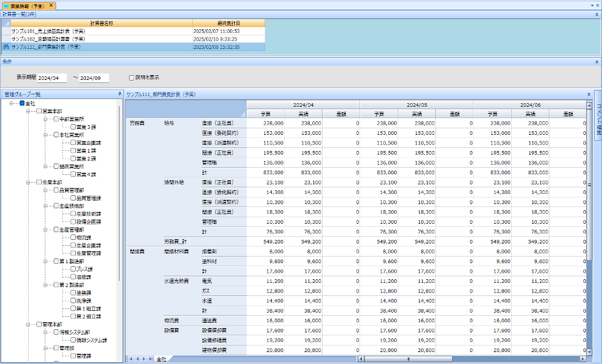602x364 pixels.
Task: Click the grid's vertical scrollbar thumb
Action: [589, 184]
